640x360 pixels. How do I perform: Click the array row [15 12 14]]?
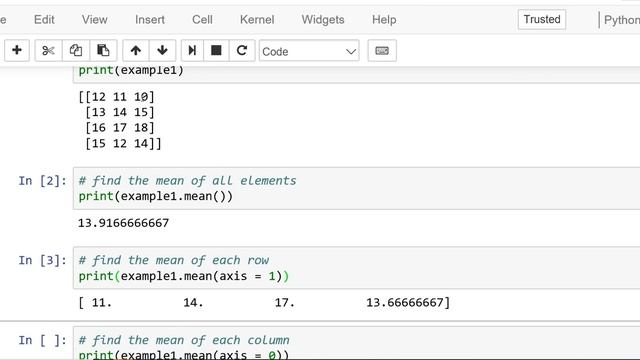[123, 143]
